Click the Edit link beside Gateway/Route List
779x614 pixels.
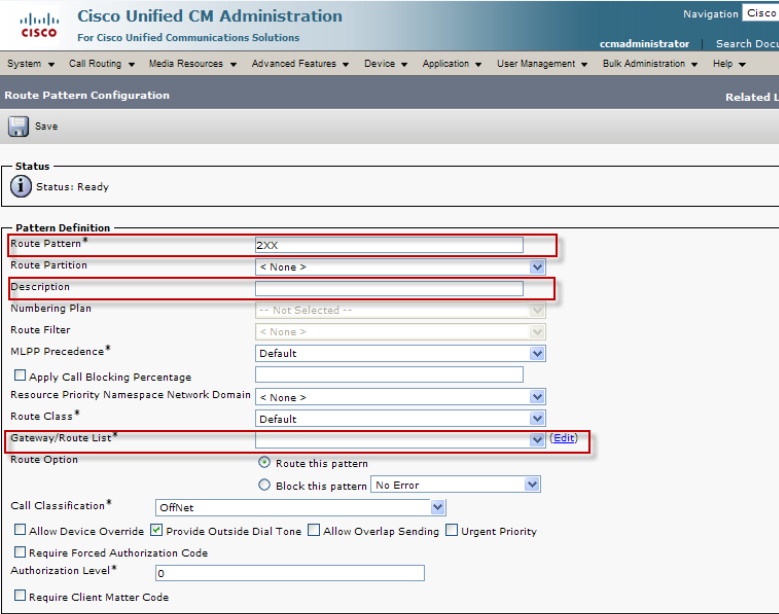coord(564,438)
